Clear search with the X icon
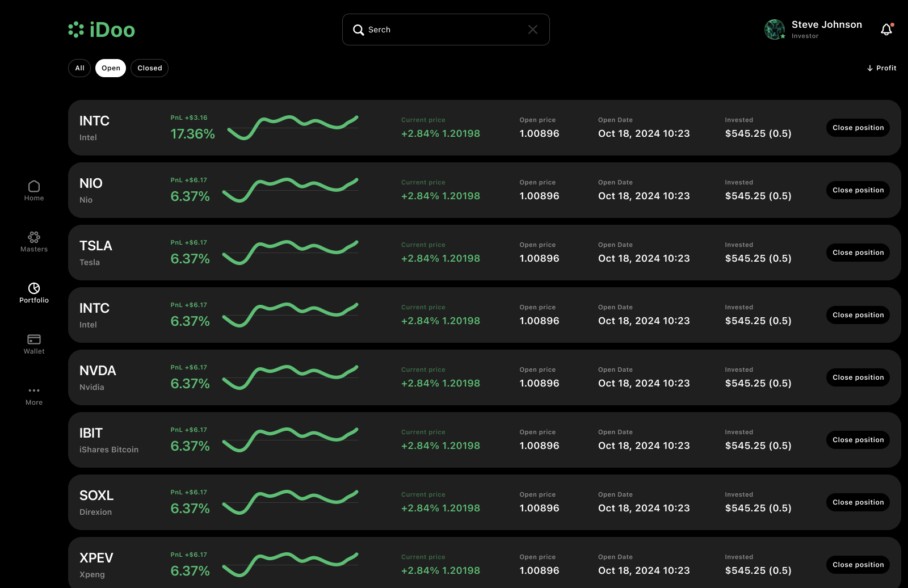Viewport: 908px width, 588px height. click(533, 30)
